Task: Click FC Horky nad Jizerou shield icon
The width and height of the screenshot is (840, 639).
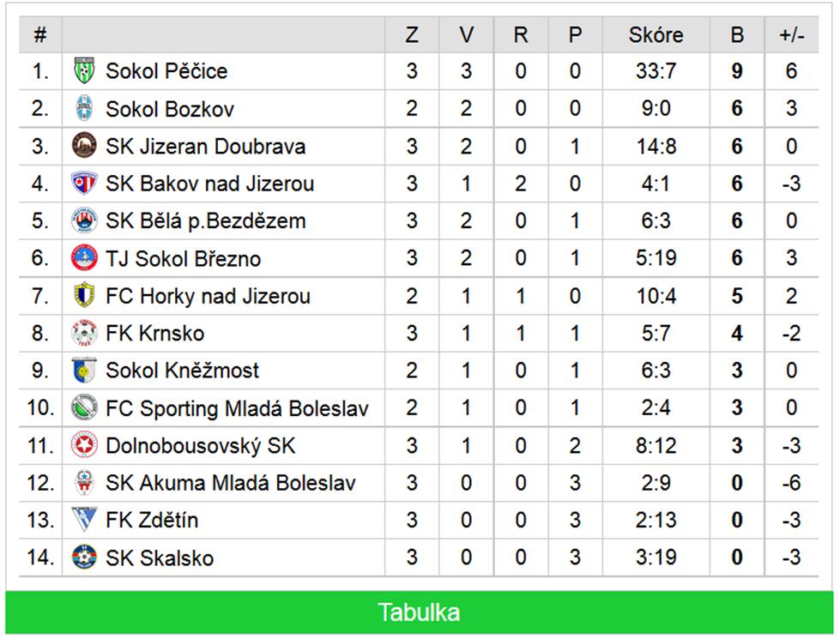Action: click(84, 296)
